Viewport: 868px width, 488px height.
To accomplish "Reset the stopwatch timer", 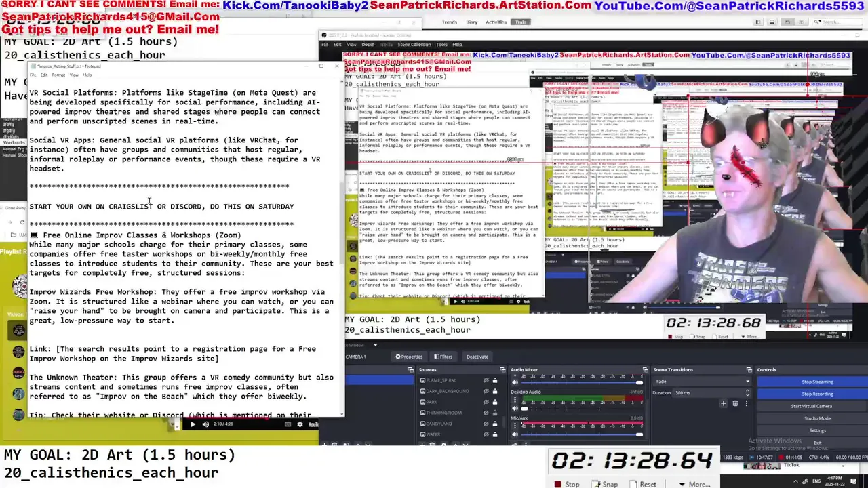I will [x=642, y=484].
